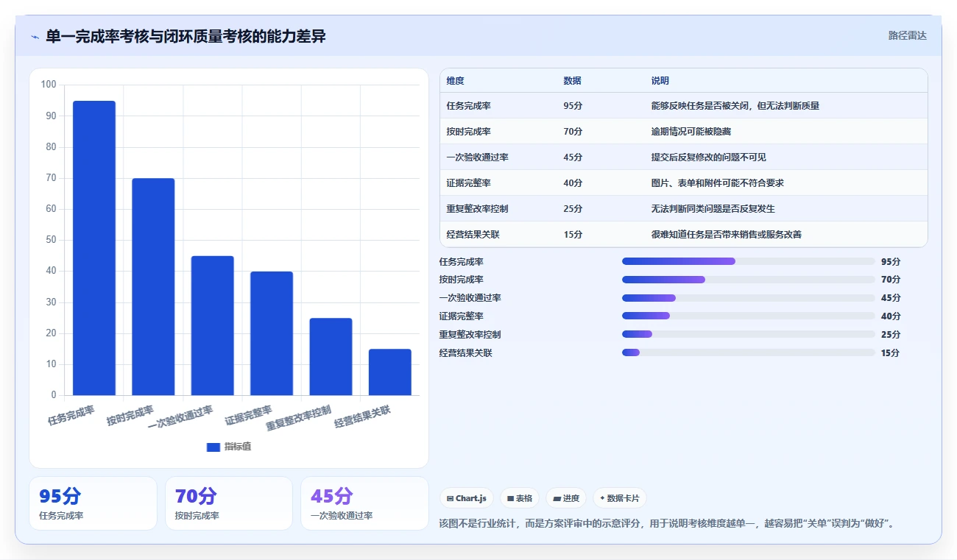Click the 经营结果关联 progress bar showing 15分
The width and height of the screenshot is (957, 560).
pos(749,352)
